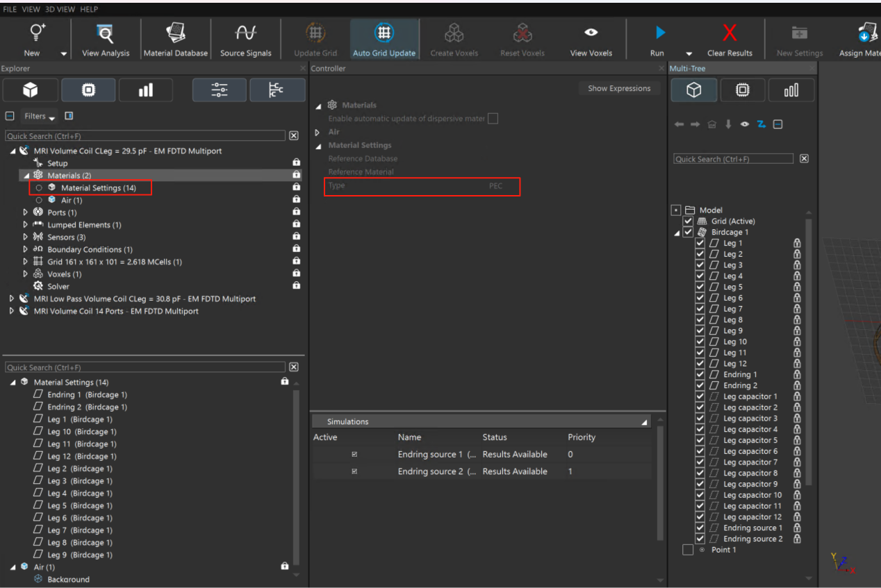The height and width of the screenshot is (588, 881).
Task: Open Source Signals tool
Action: (x=245, y=33)
